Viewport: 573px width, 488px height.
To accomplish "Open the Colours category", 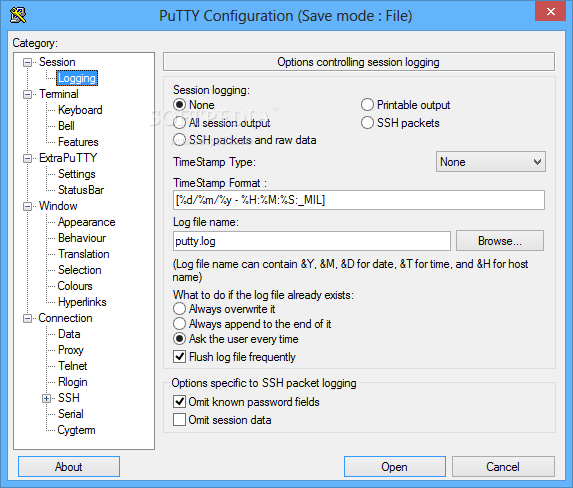I will 75,286.
